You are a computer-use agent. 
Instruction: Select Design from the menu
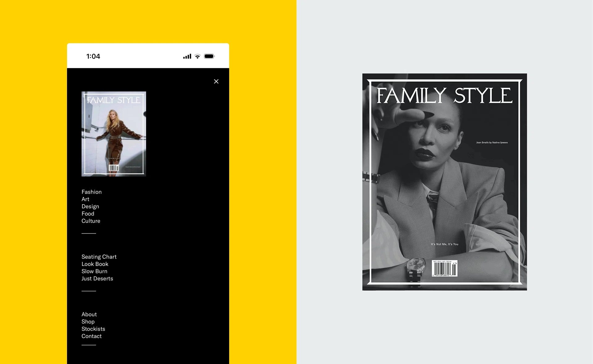(90, 206)
